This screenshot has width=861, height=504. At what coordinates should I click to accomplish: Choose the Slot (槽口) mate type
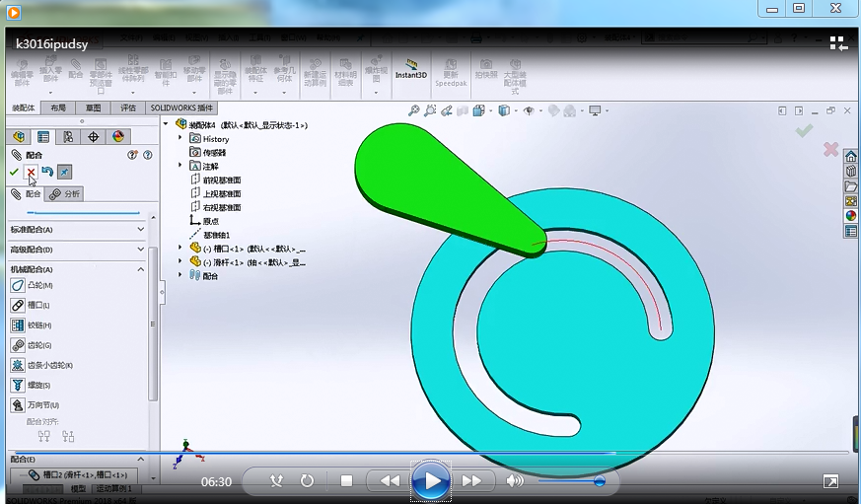tap(19, 306)
